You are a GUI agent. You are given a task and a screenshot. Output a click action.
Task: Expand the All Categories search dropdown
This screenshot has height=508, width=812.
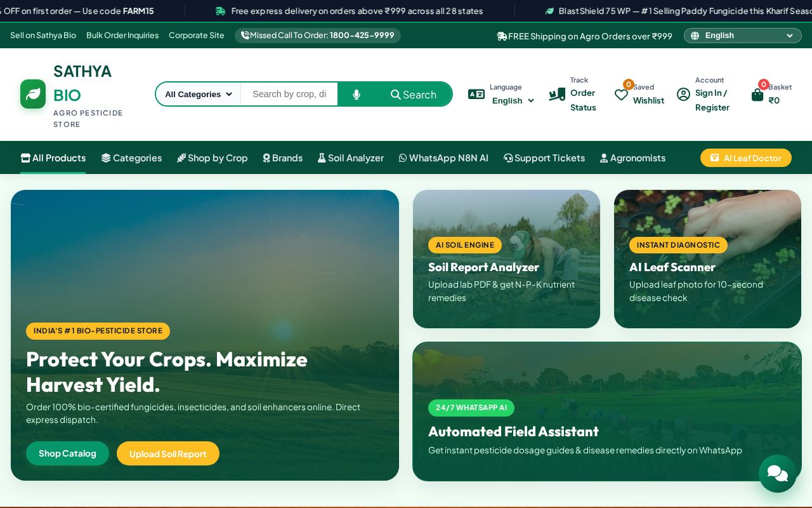tap(199, 94)
